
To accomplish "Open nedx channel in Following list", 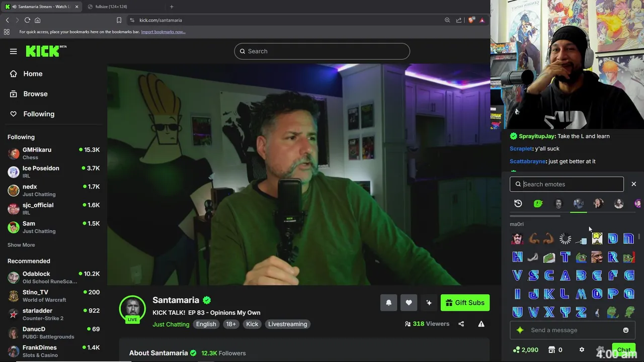I will click(53, 190).
